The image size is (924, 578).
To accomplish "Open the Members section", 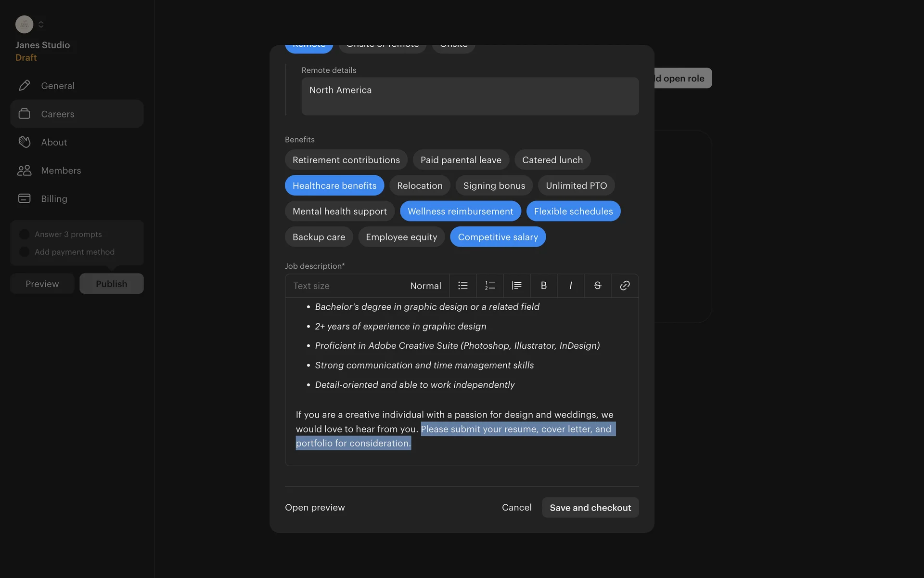I will (61, 171).
